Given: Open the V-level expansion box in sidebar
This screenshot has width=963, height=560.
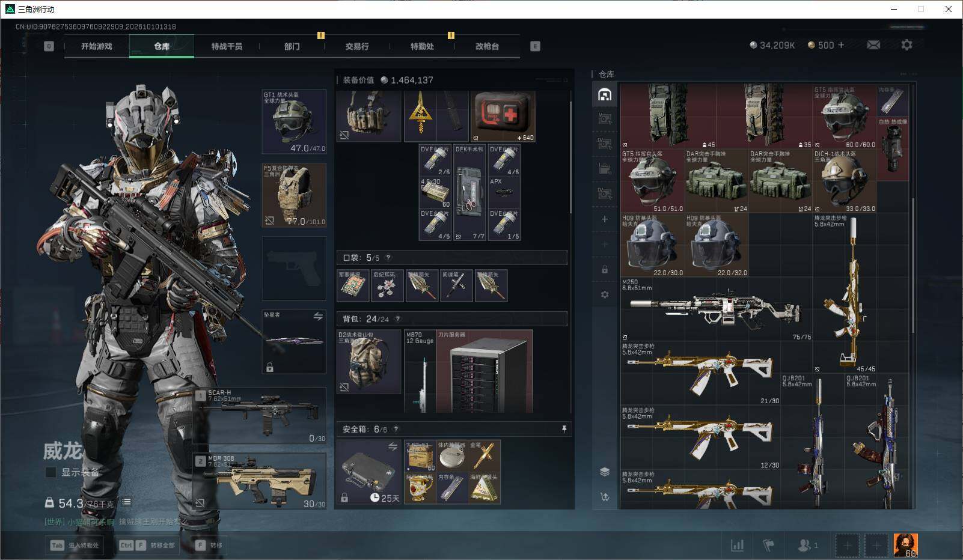Looking at the screenshot, I should click(x=605, y=119).
